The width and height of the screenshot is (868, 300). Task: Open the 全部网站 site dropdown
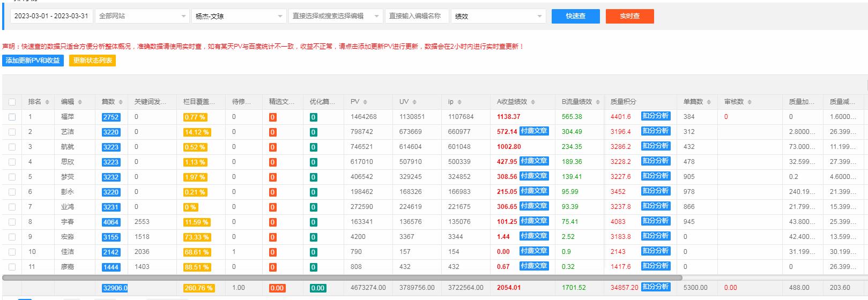(142, 16)
